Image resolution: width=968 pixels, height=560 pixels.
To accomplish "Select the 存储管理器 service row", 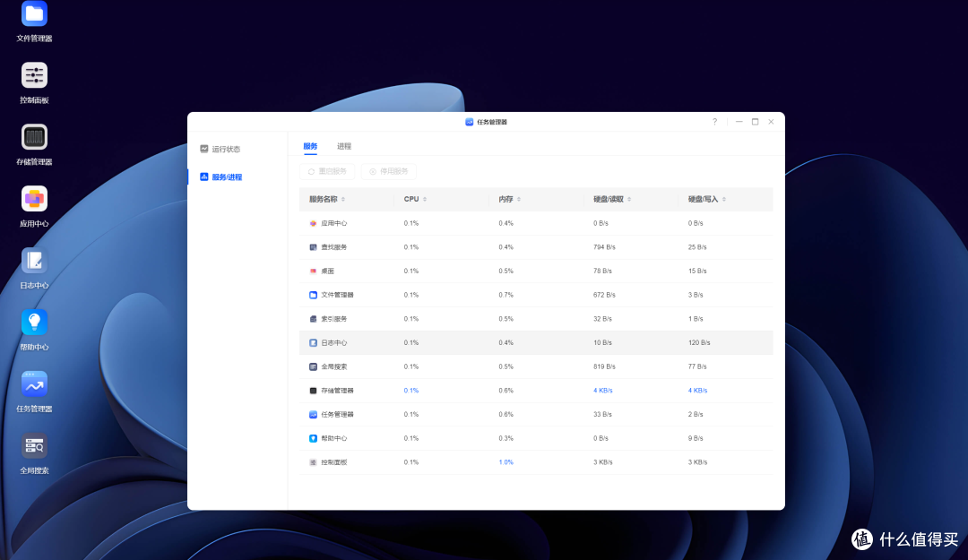I will tap(338, 391).
